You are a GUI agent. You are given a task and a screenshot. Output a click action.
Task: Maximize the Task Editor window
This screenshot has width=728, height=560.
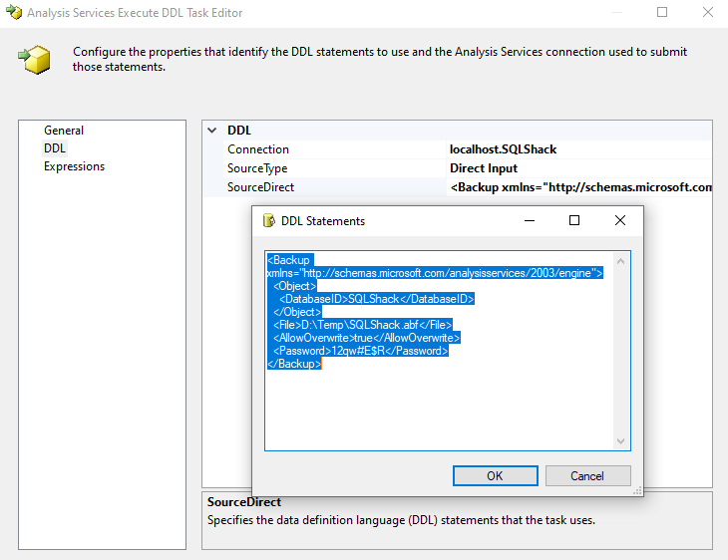click(x=663, y=13)
